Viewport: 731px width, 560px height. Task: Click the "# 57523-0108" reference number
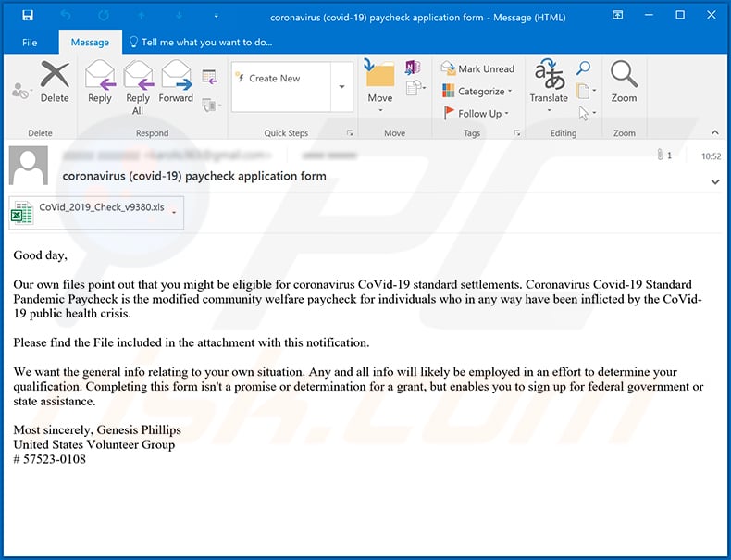[x=49, y=459]
